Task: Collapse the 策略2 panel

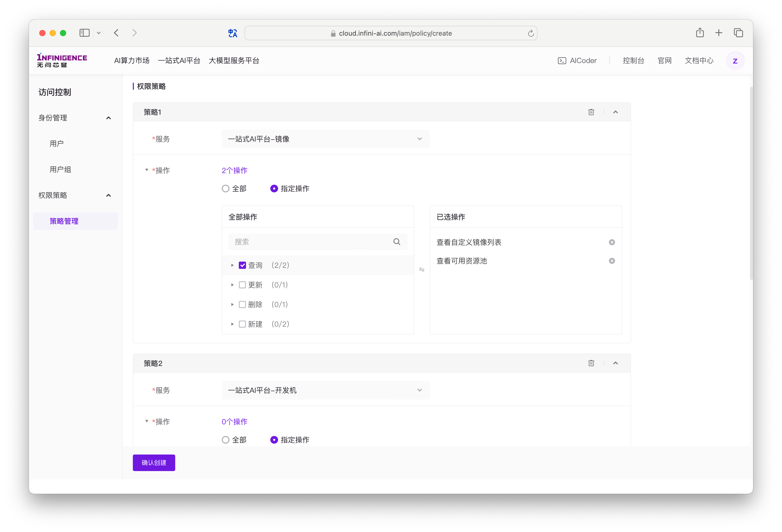Action: point(615,363)
